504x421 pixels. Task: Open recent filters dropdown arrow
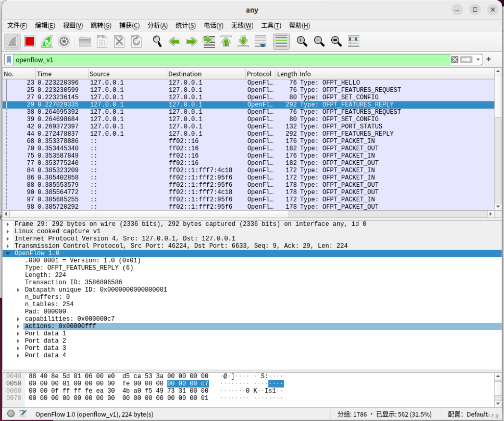pyautogui.click(x=478, y=60)
